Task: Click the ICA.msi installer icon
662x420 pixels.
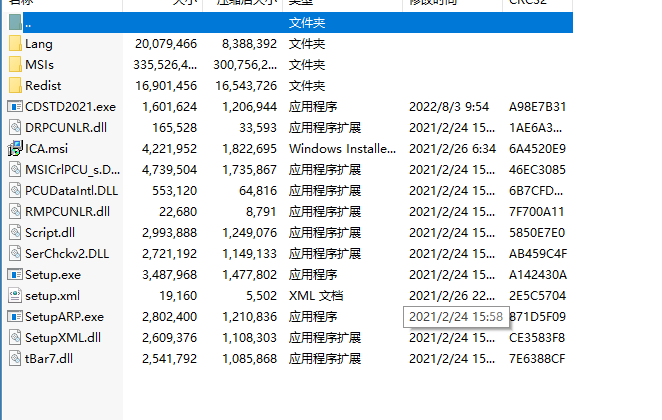Action: tap(15, 149)
